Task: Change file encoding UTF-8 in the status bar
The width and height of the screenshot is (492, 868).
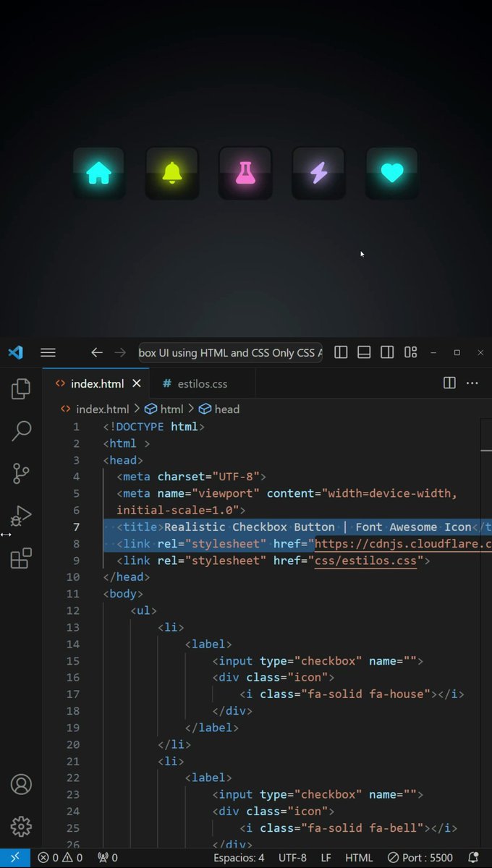Action: tap(292, 858)
